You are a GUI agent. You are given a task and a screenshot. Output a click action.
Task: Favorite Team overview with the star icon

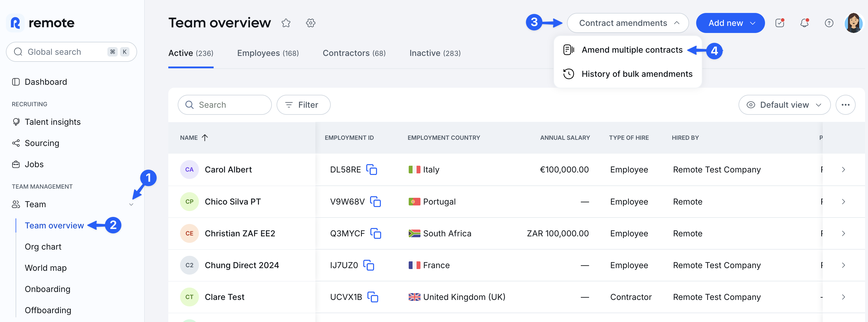pyautogui.click(x=286, y=23)
